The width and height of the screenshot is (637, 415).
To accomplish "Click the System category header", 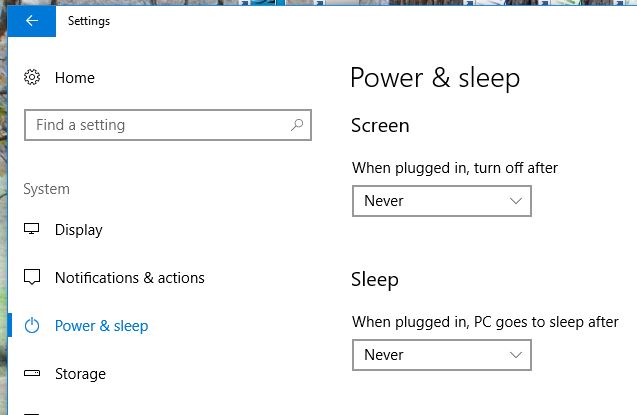I will [46, 189].
